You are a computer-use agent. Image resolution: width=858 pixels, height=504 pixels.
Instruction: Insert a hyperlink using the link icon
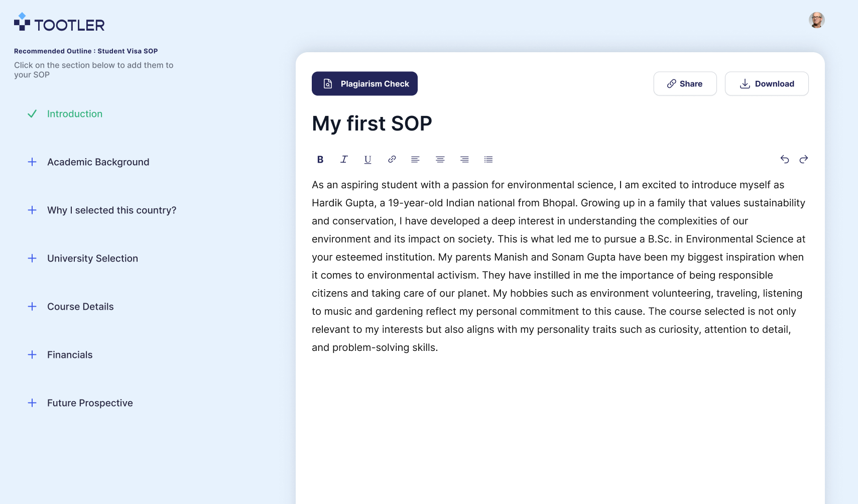392,160
